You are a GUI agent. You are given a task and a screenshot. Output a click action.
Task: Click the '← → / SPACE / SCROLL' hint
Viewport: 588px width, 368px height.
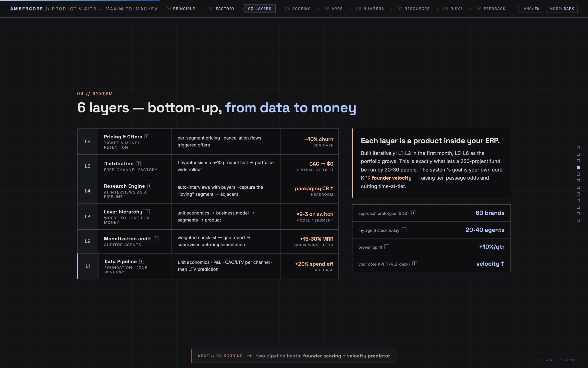pos(555,360)
